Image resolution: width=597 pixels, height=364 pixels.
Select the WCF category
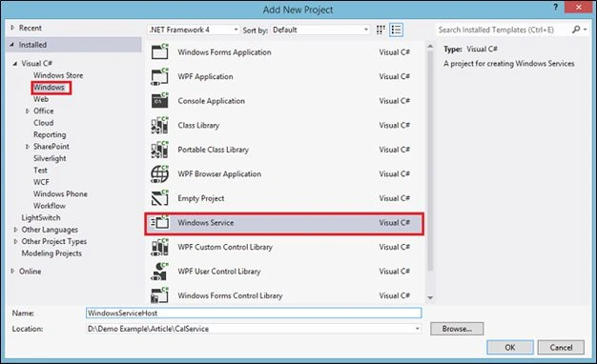tap(41, 182)
